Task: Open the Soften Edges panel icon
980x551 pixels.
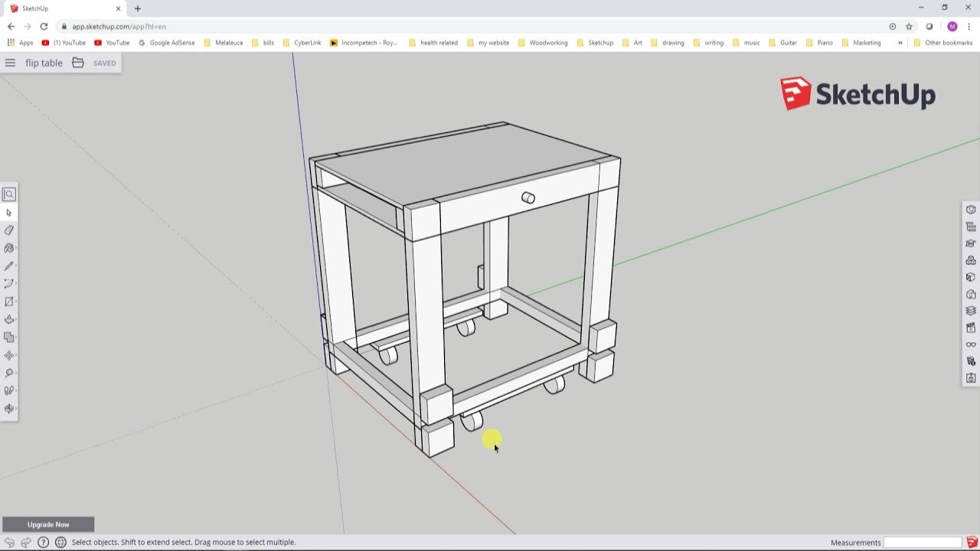Action: [x=971, y=361]
